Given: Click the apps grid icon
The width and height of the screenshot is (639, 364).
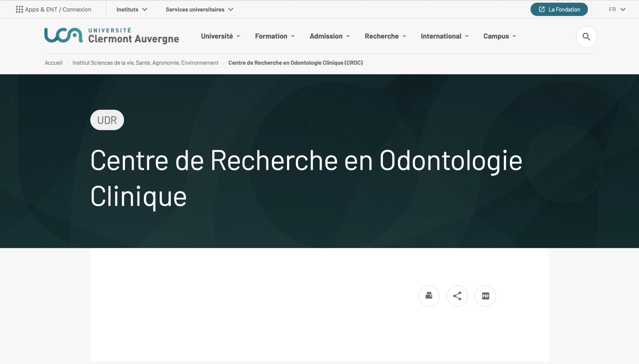Looking at the screenshot, I should coord(19,9).
